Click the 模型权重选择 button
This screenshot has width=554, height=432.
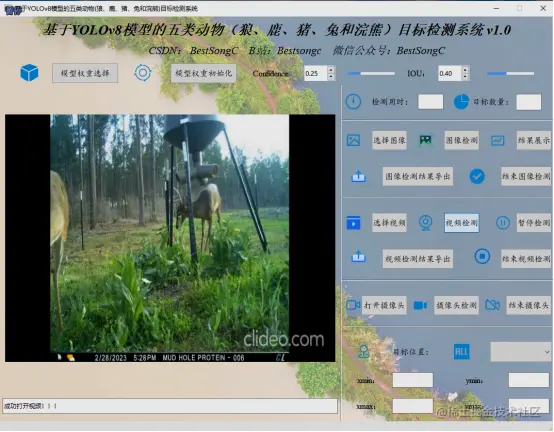point(85,73)
